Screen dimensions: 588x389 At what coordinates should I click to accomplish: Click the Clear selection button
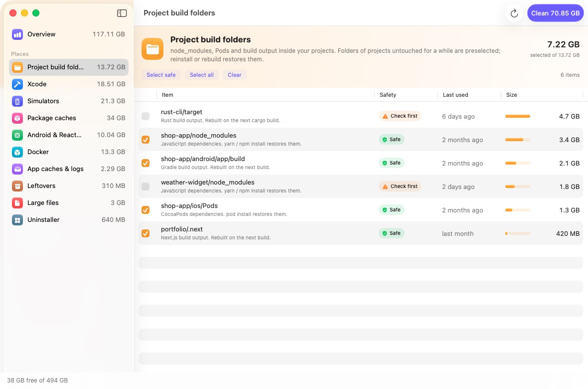coord(234,75)
